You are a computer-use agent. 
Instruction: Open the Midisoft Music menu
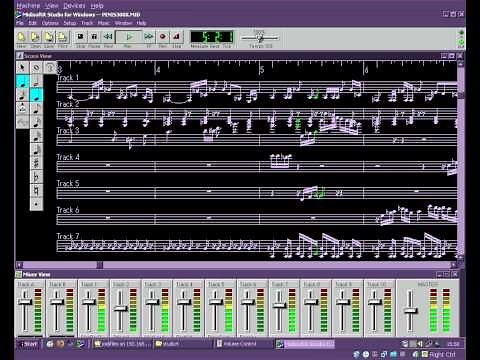tap(104, 23)
